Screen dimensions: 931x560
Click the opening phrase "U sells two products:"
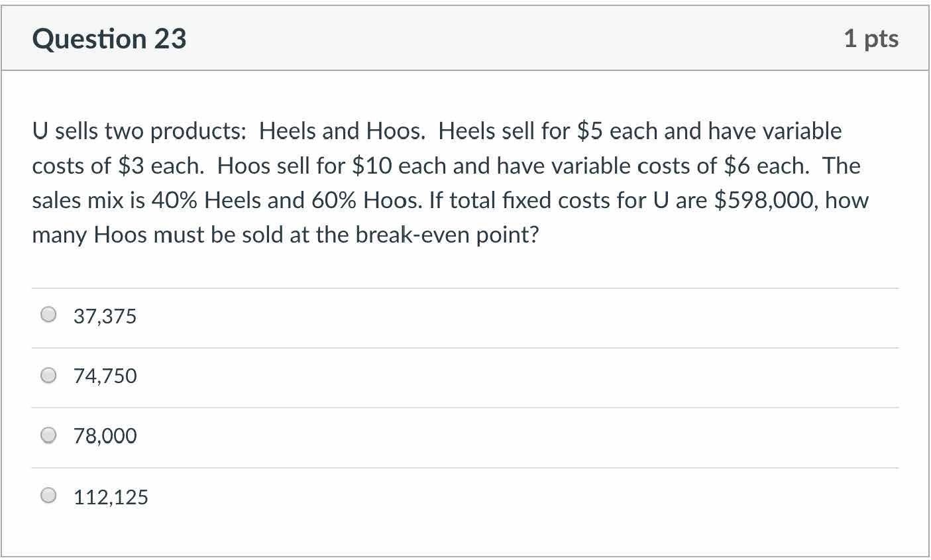point(139,131)
